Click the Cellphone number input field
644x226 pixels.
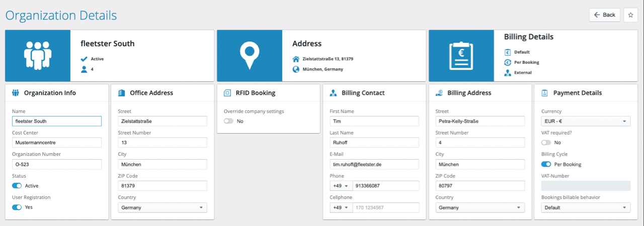[386, 207]
